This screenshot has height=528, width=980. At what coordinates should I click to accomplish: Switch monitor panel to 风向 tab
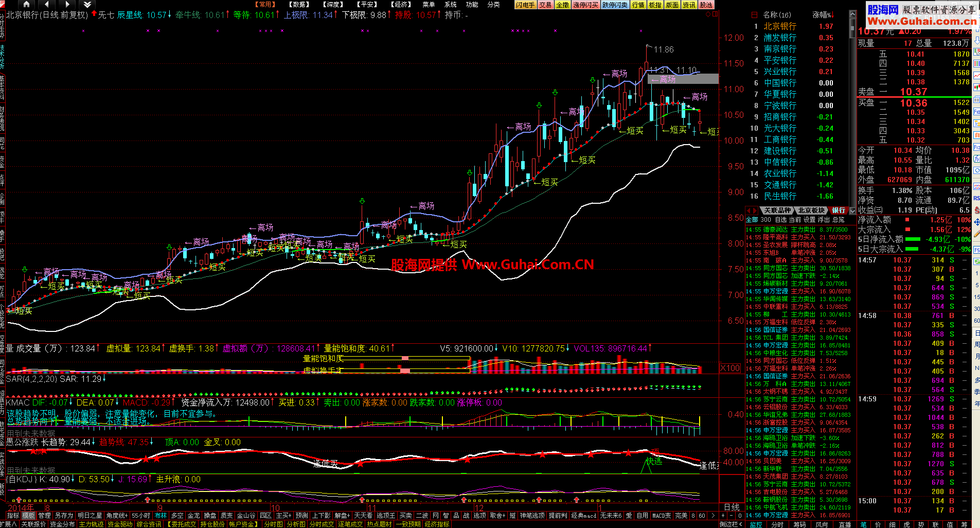click(822, 524)
